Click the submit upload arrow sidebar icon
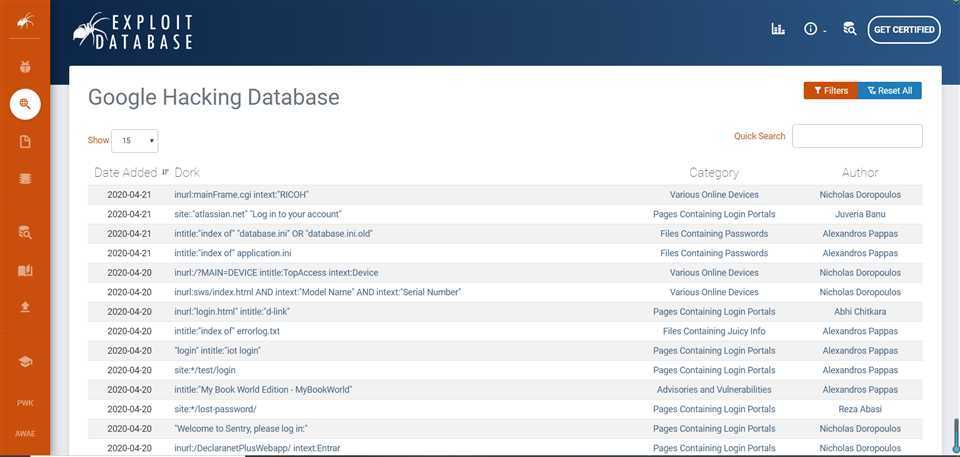This screenshot has width=960, height=457. 25,307
